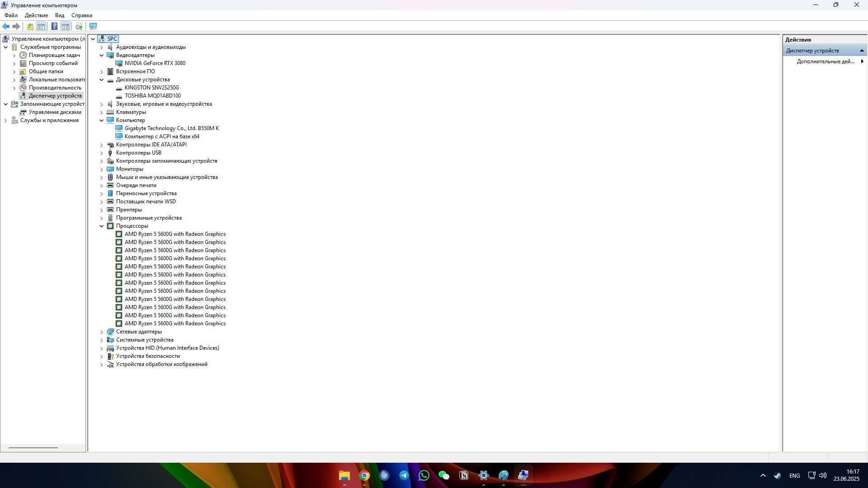868x488 pixels.
Task: Expand Службы и приложения in left tree
Action: click(5, 120)
